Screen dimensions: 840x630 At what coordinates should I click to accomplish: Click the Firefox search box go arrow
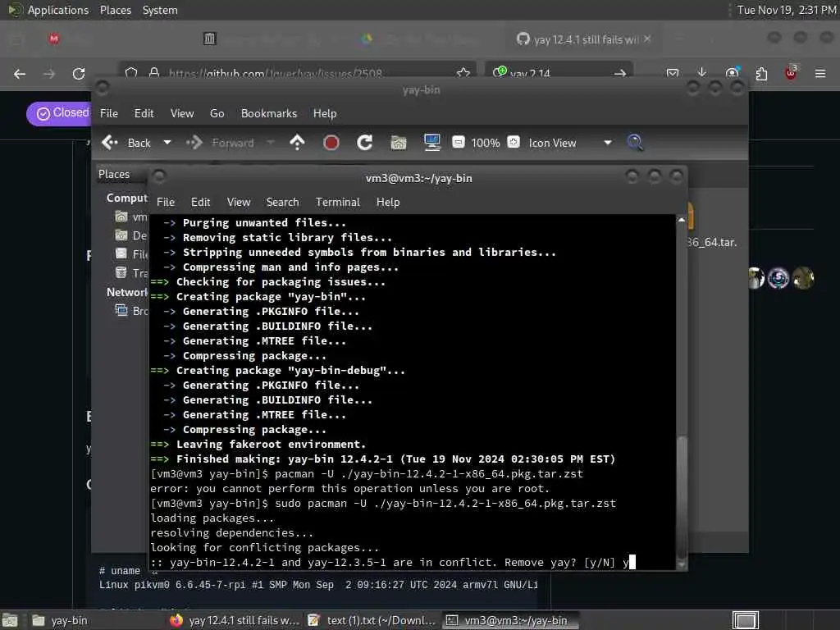coord(620,73)
